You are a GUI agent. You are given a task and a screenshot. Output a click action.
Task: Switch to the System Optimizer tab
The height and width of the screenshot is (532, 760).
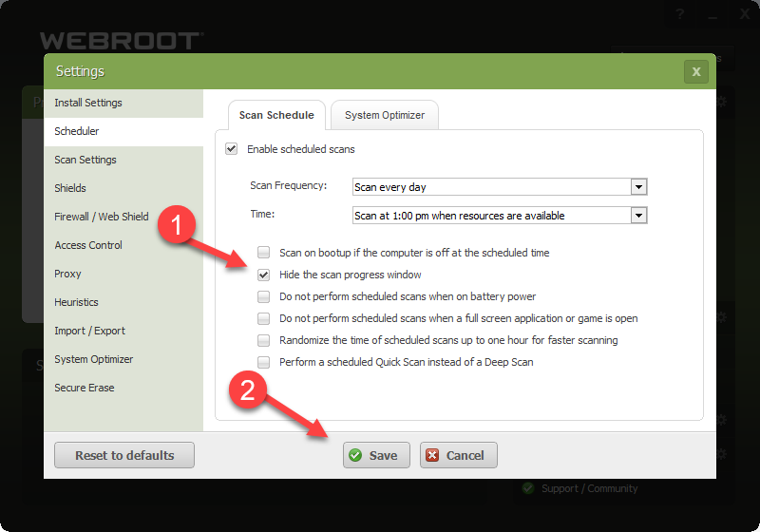point(385,115)
